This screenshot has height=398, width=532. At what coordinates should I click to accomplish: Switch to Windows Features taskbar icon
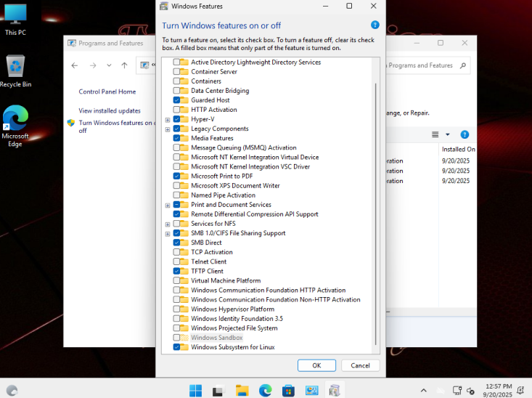(335, 391)
